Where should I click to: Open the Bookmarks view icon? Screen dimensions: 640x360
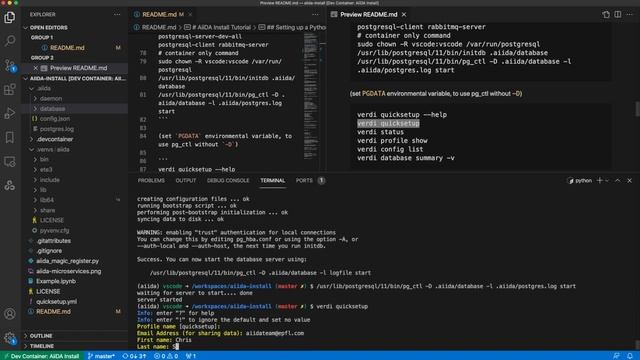click(x=9, y=138)
